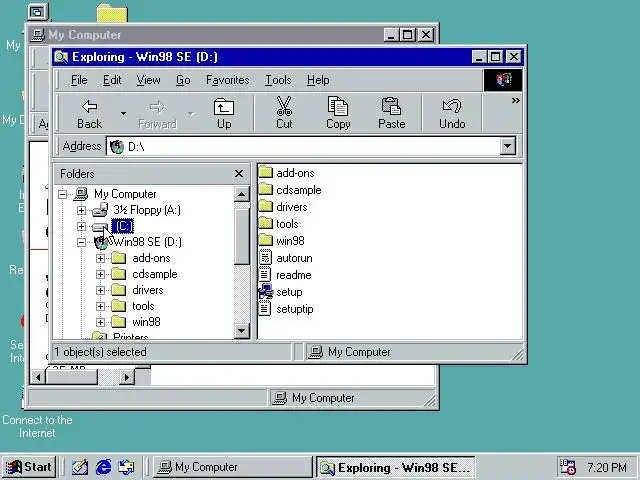640x480 pixels.
Task: Open the Task Scheduler tray icon
Action: [x=567, y=467]
